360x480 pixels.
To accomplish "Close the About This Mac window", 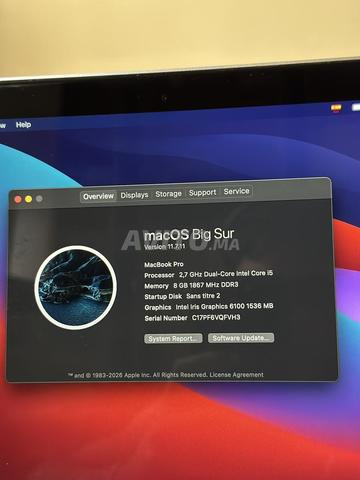I will 18,199.
